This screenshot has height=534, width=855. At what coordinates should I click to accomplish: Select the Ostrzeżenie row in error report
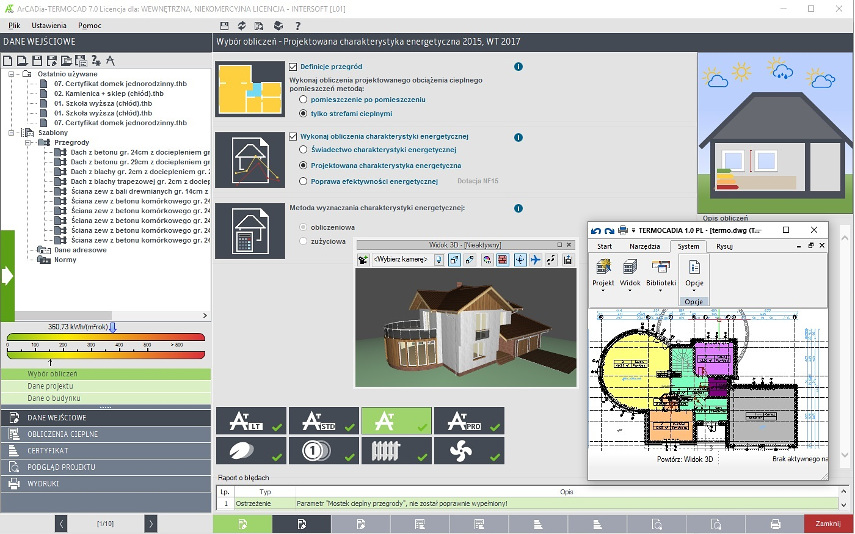pyautogui.click(x=527, y=503)
